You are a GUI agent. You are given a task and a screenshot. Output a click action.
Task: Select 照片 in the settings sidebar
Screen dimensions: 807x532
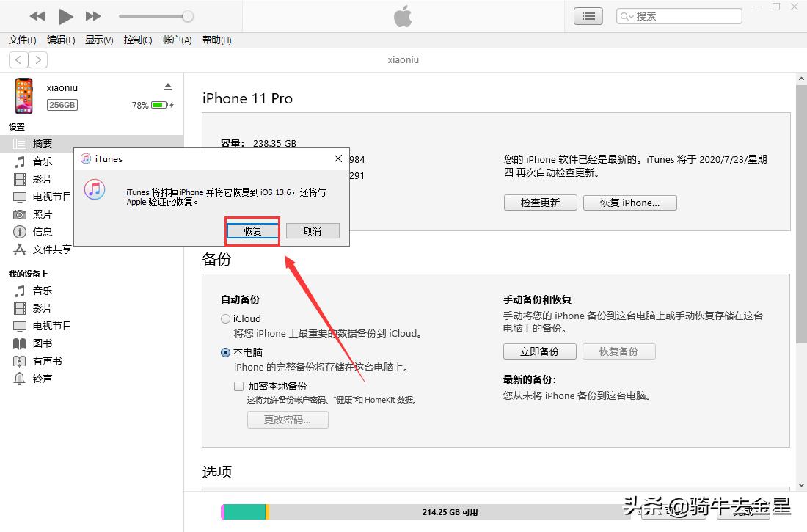(41, 214)
